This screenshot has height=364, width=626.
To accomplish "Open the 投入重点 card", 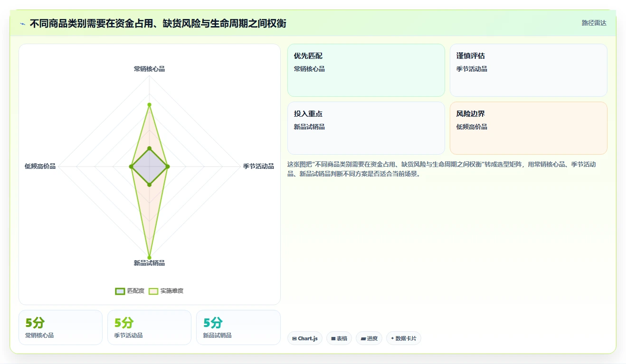I will pyautogui.click(x=366, y=128).
